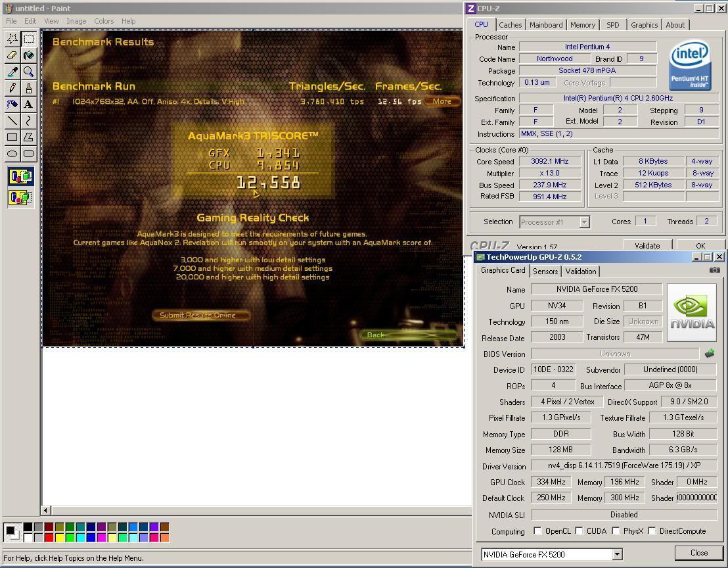
Task: Select the Free-Form Select tool in Paint
Action: click(x=12, y=39)
